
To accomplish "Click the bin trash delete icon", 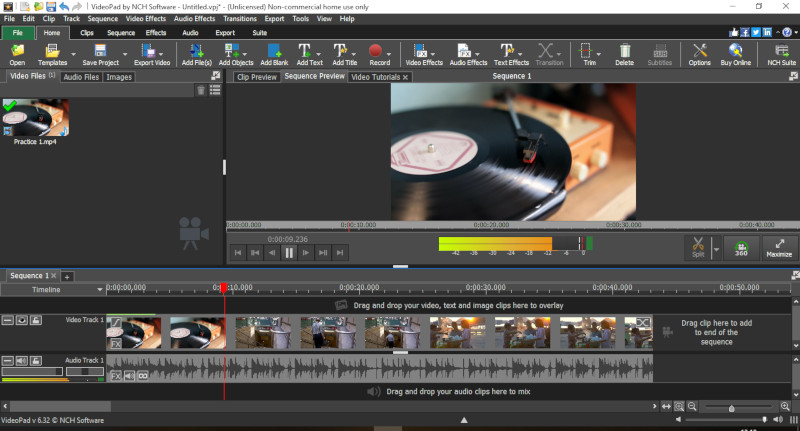I will coord(201,90).
